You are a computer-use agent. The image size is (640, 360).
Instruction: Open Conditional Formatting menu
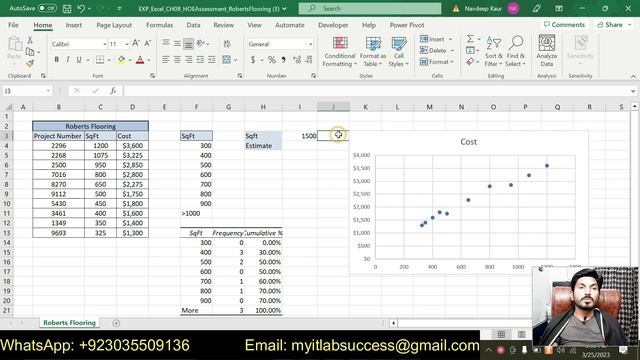[339, 52]
